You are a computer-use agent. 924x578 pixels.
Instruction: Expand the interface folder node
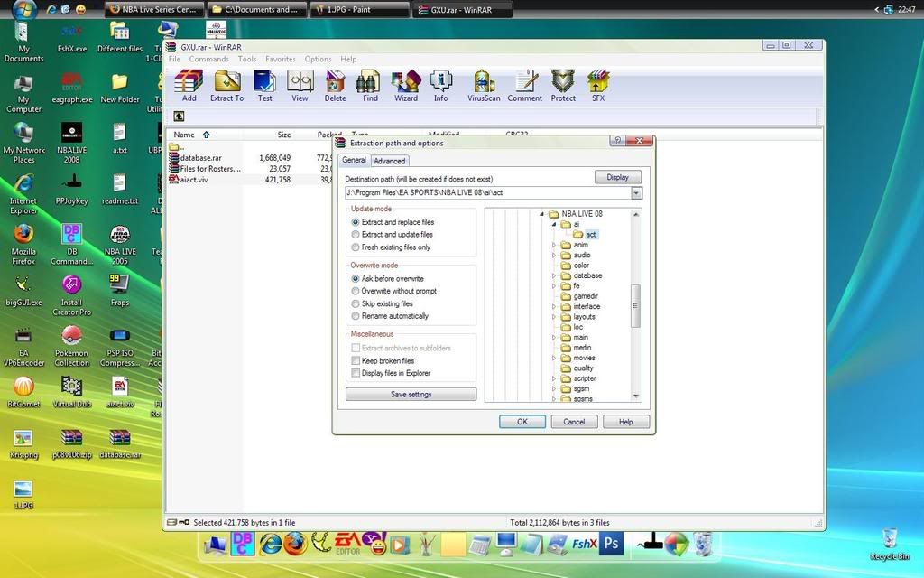click(554, 306)
